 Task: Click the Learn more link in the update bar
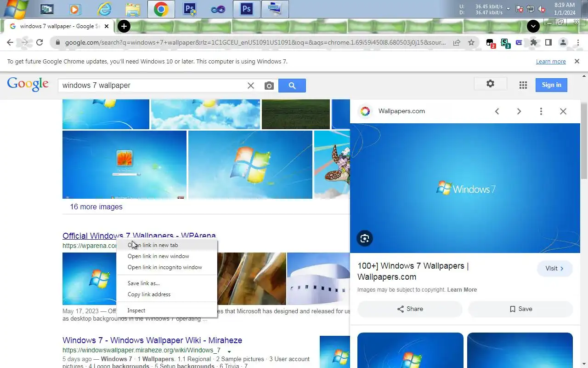tap(551, 62)
